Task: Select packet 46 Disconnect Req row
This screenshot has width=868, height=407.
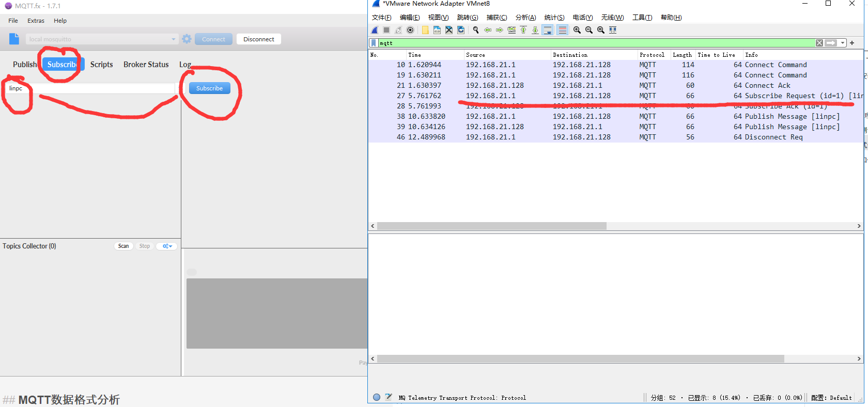Action: [615, 137]
